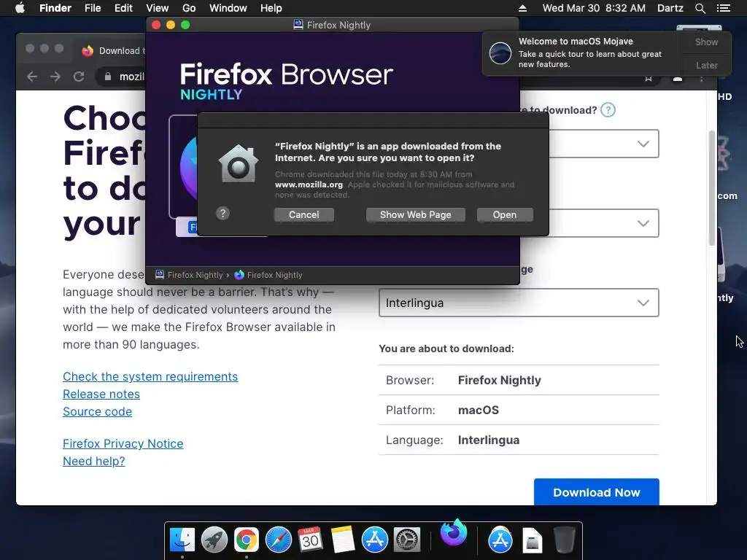Open App Store icon beside Notes
The image size is (747, 560).
point(374,540)
